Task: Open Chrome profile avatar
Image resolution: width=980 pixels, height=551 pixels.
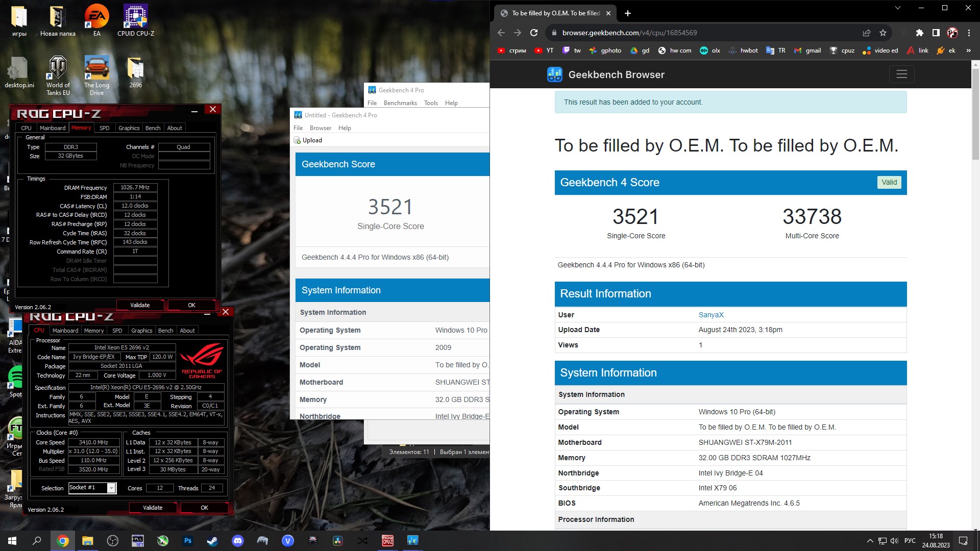Action: 952,33
